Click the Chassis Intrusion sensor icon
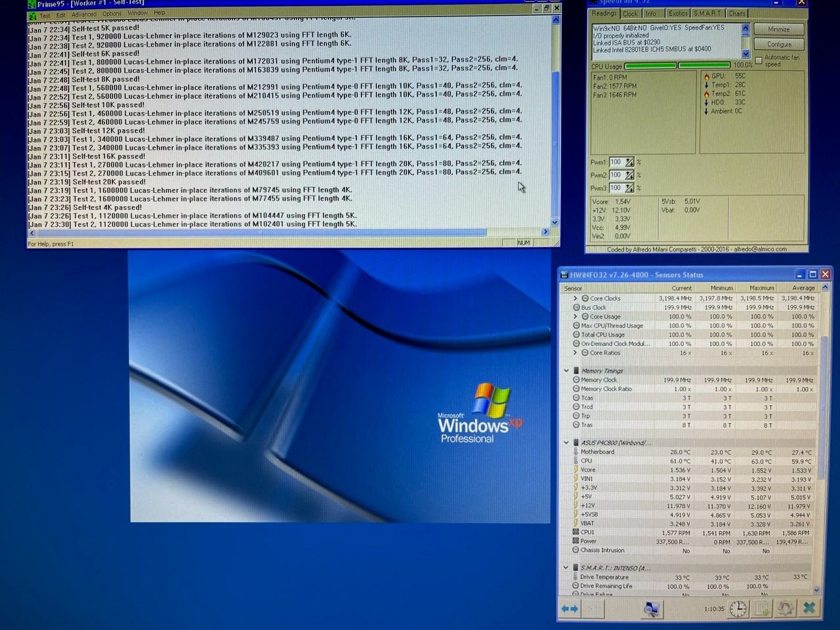 click(576, 551)
